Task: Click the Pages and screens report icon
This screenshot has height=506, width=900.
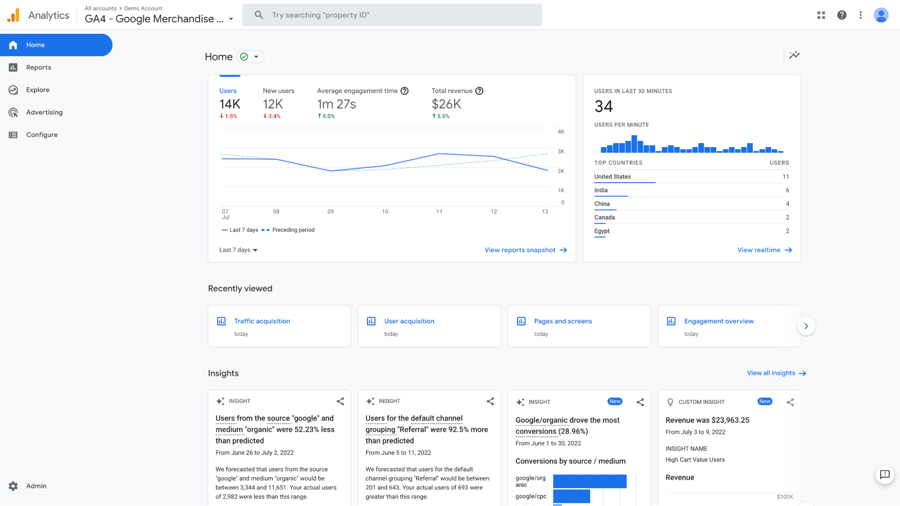Action: [x=521, y=321]
